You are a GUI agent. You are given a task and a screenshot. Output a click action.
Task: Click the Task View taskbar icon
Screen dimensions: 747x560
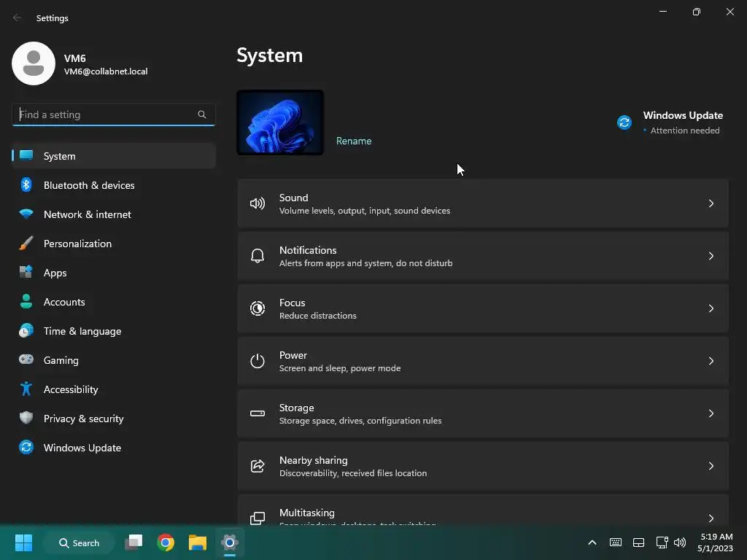click(x=133, y=542)
